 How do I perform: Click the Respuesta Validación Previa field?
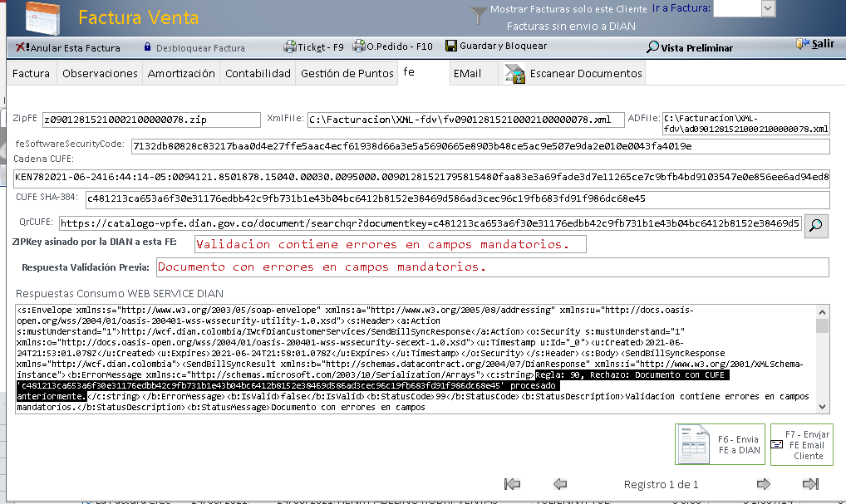tap(492, 267)
